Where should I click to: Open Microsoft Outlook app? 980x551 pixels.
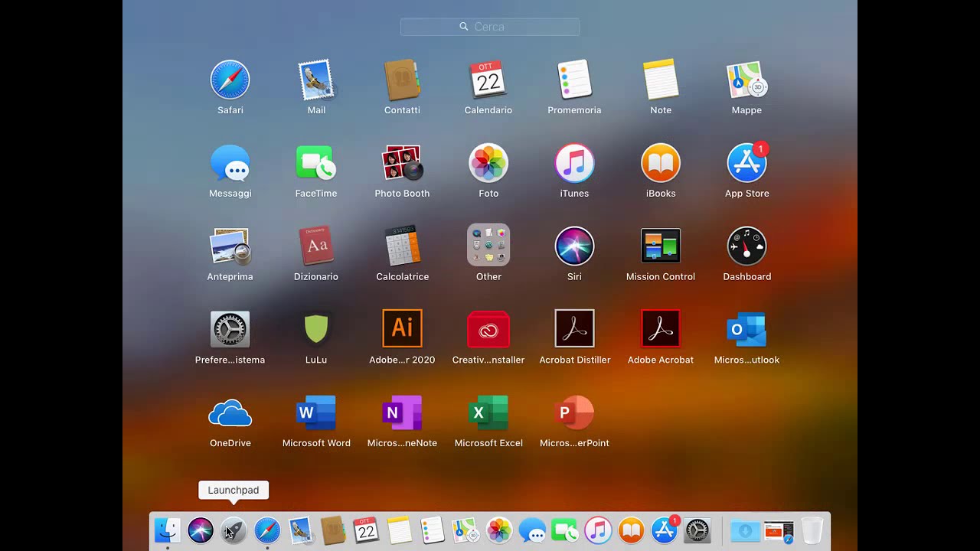(746, 330)
